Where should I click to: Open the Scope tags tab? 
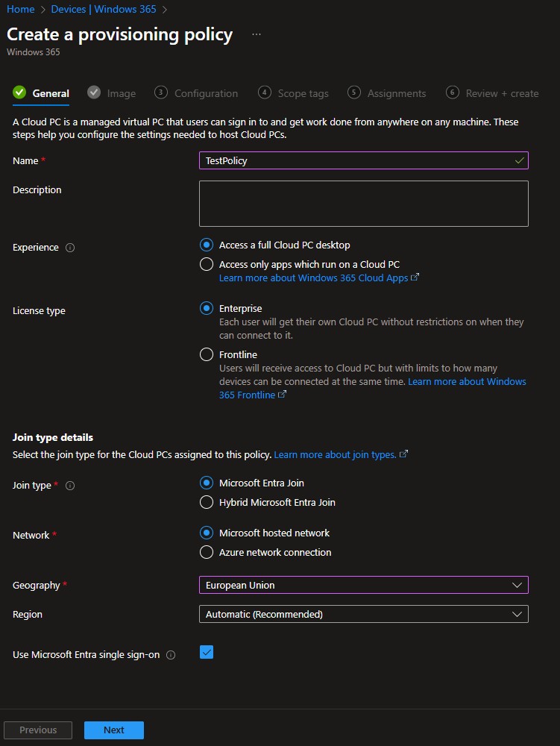click(302, 93)
